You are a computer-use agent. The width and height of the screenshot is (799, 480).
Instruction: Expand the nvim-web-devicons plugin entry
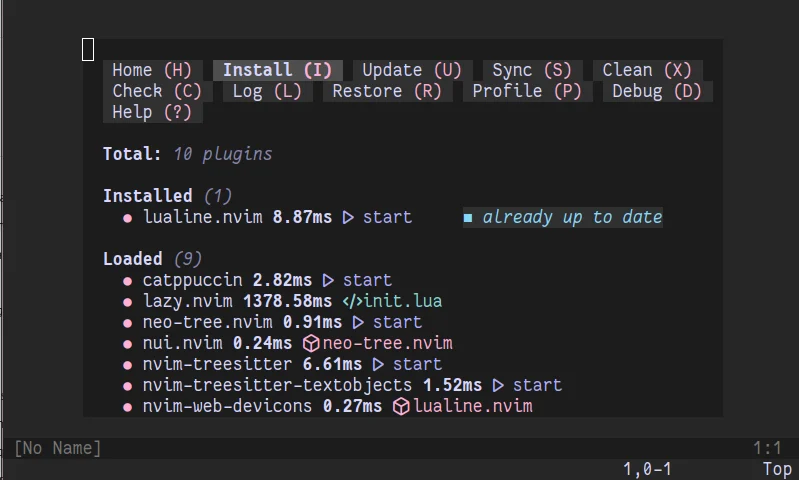pyautogui.click(x=227, y=406)
